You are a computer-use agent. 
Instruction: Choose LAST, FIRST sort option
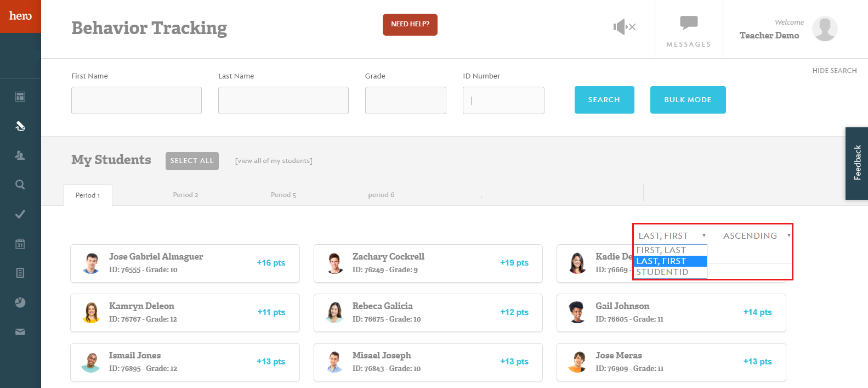click(x=671, y=261)
